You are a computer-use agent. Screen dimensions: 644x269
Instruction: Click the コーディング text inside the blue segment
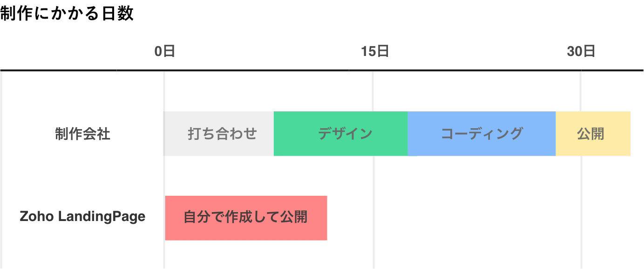(482, 134)
